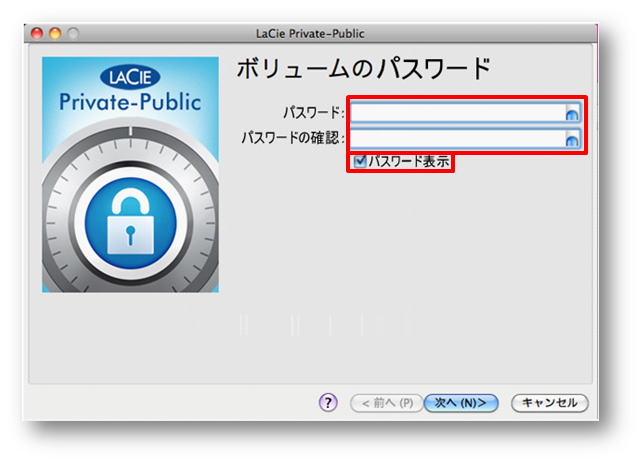This screenshot has width=641, height=463.
Task: Click the LaCie Private-Public title bar text
Action: click(x=310, y=34)
